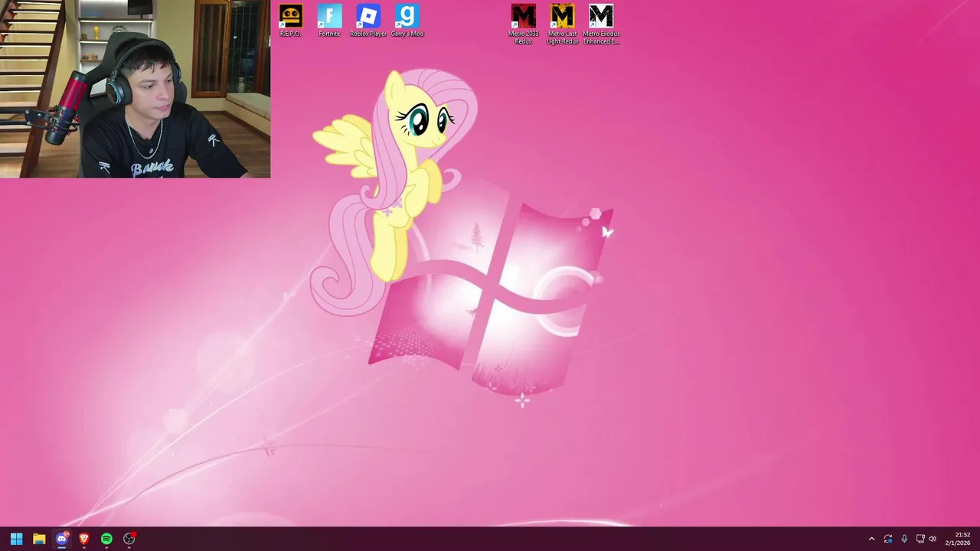
Task: Open OBS Studio from the taskbar
Action: pos(129,539)
